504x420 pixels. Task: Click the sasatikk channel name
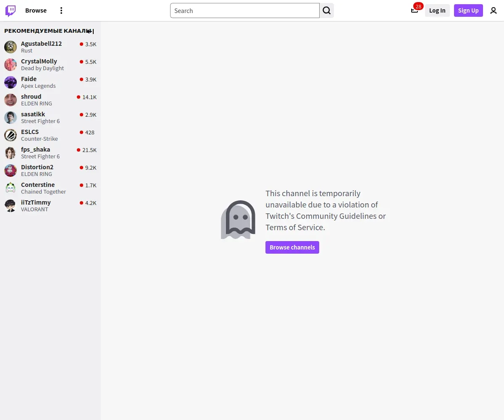(x=33, y=114)
